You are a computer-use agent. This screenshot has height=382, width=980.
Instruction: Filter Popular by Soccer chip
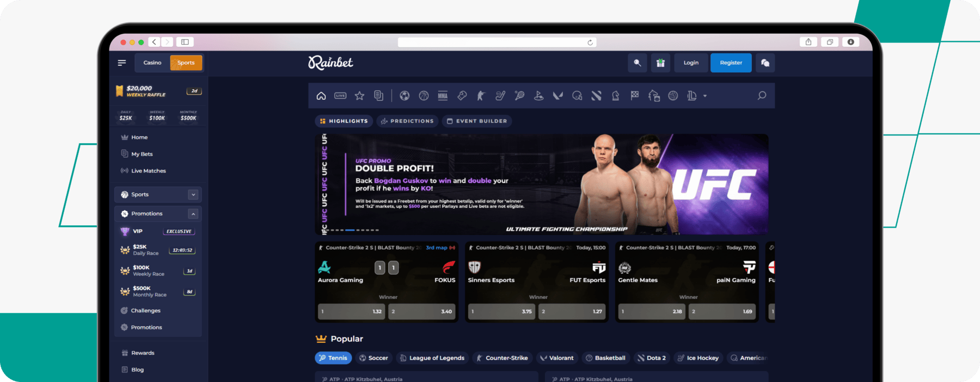tap(373, 358)
